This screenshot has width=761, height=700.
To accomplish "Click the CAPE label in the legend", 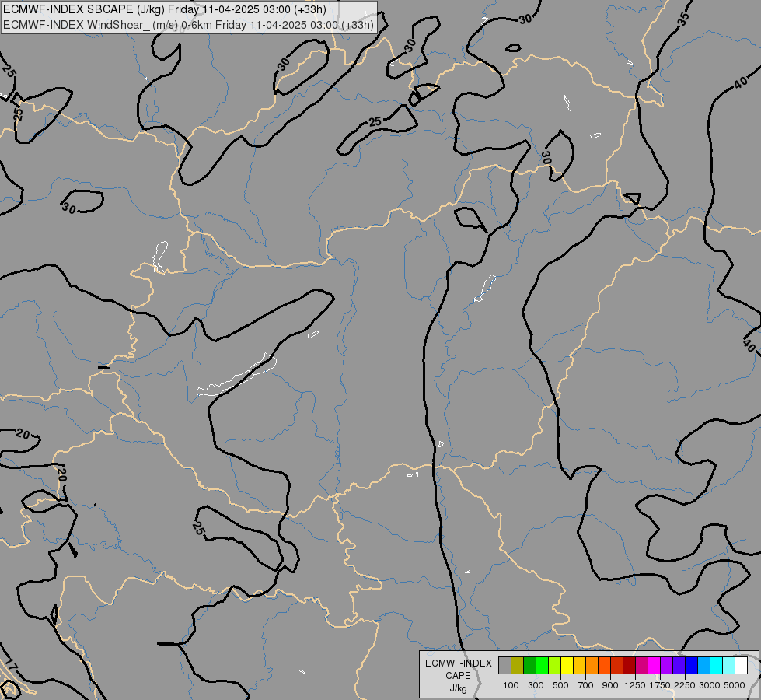I will pos(458,676).
